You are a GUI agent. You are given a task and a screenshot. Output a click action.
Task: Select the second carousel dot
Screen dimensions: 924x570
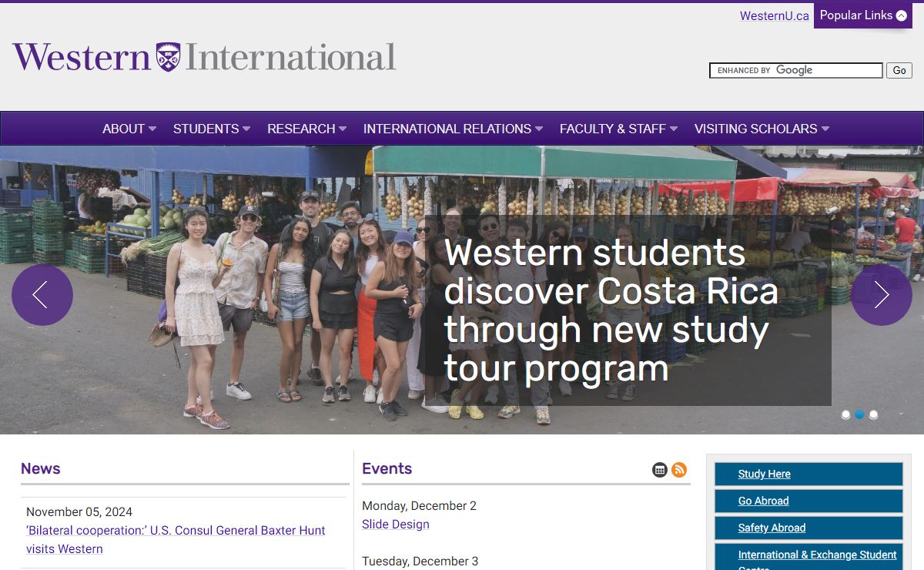pyautogui.click(x=859, y=414)
